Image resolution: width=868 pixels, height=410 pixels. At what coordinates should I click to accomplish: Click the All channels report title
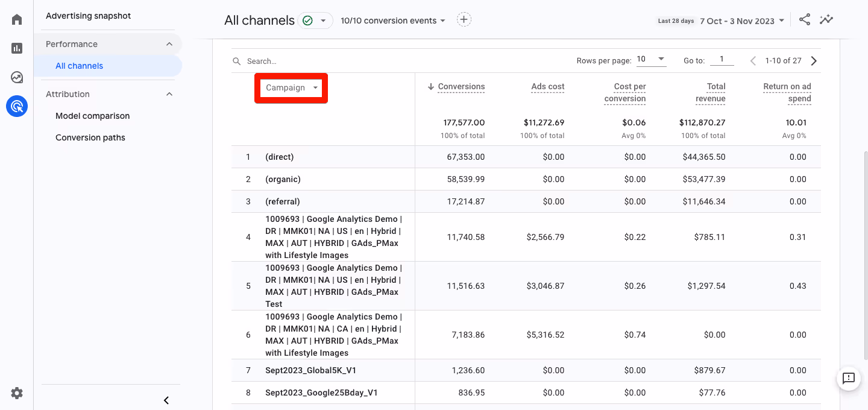click(259, 20)
